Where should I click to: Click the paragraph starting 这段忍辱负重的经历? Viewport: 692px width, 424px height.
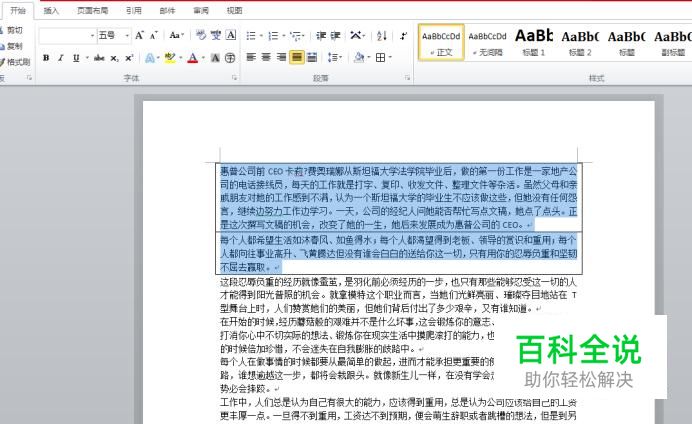coord(399,295)
